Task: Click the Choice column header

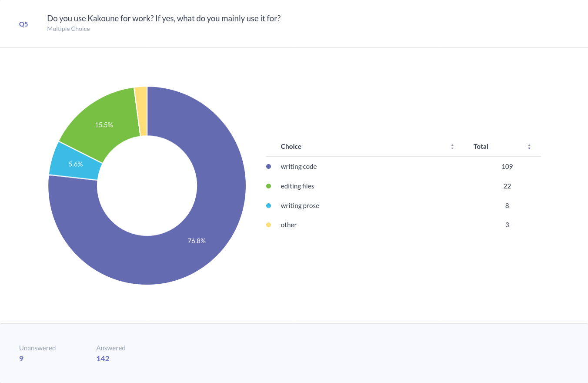Action: pos(291,147)
